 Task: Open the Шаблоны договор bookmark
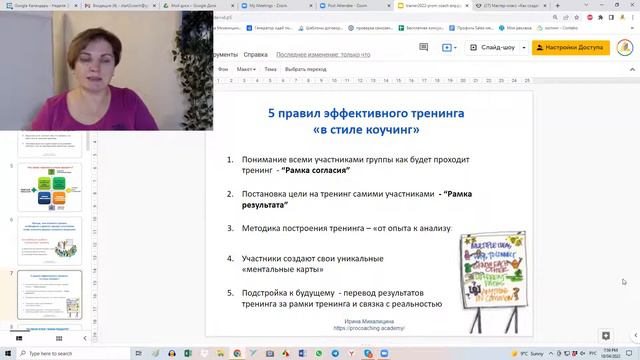320,28
